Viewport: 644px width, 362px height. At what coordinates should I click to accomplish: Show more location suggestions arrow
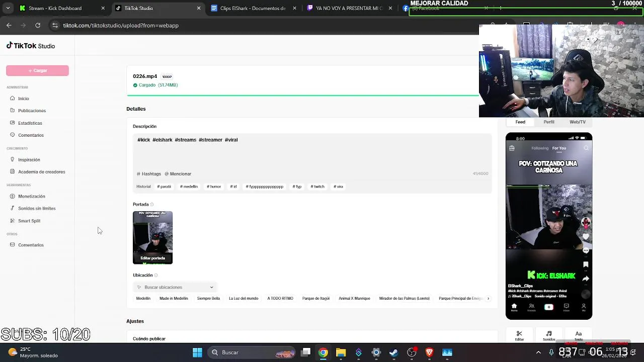pyautogui.click(x=488, y=299)
